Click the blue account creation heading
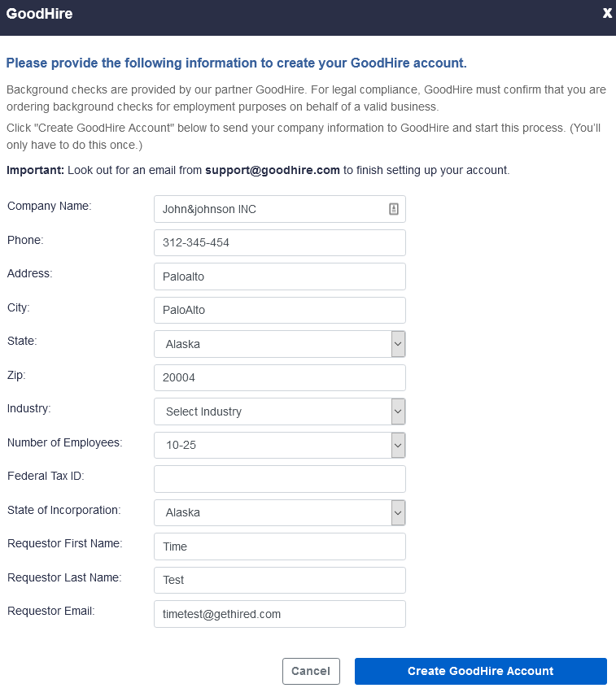This screenshot has height=688, width=616. [236, 63]
